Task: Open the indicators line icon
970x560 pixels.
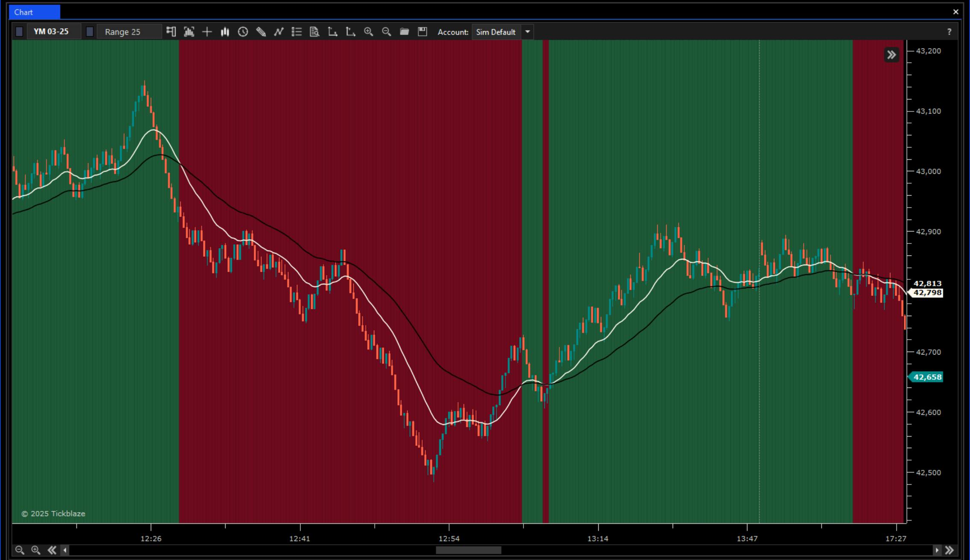Action: (279, 32)
